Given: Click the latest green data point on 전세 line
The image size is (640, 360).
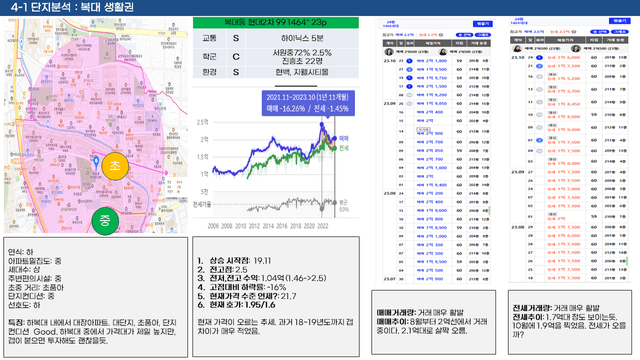Looking at the screenshot, I should click(x=335, y=148).
